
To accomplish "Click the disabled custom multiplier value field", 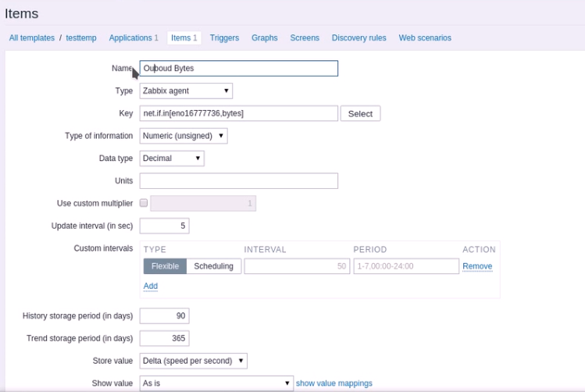I will (x=203, y=203).
